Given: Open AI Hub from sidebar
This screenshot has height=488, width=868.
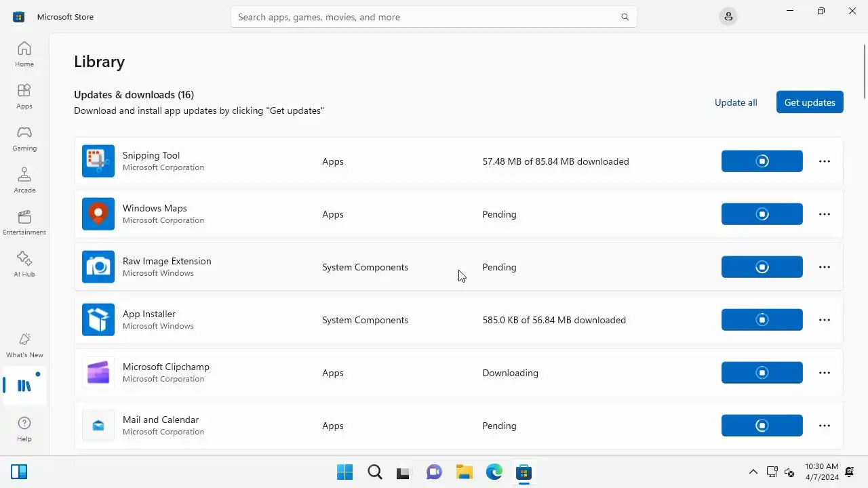Looking at the screenshot, I should click(x=24, y=264).
